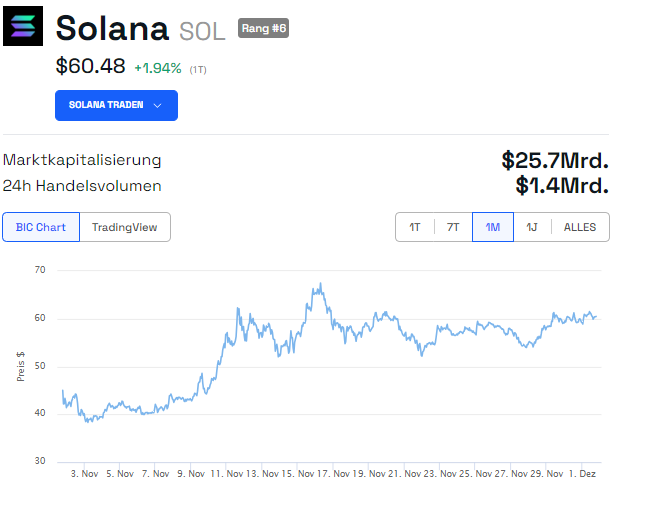
Task: Click the +1.94% price change indicator
Action: tap(158, 68)
